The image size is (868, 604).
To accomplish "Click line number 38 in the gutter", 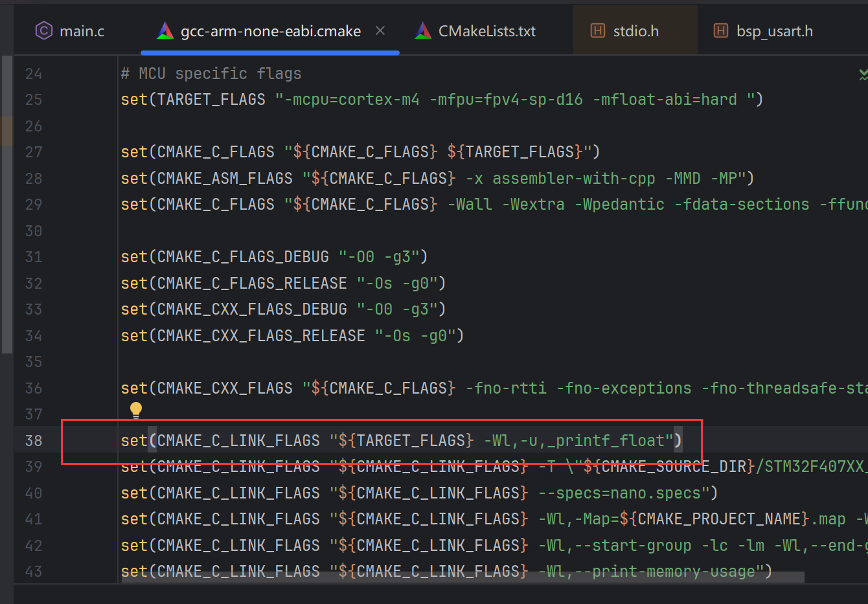I will [x=34, y=441].
